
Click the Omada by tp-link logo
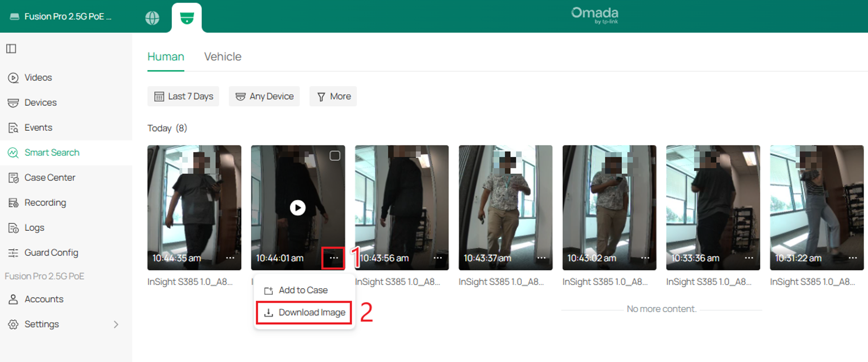[x=595, y=15]
